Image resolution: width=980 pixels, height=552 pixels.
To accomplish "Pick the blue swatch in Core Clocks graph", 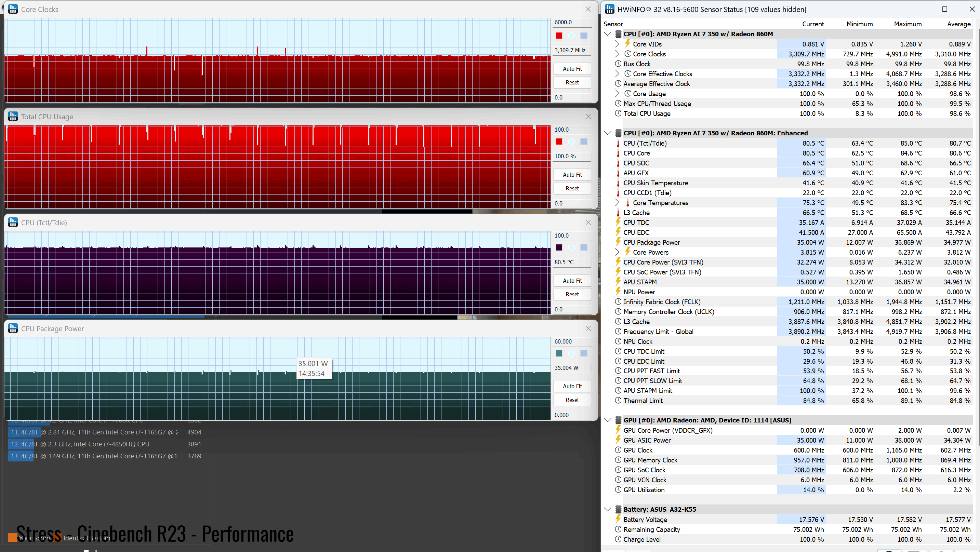I will 584,36.
